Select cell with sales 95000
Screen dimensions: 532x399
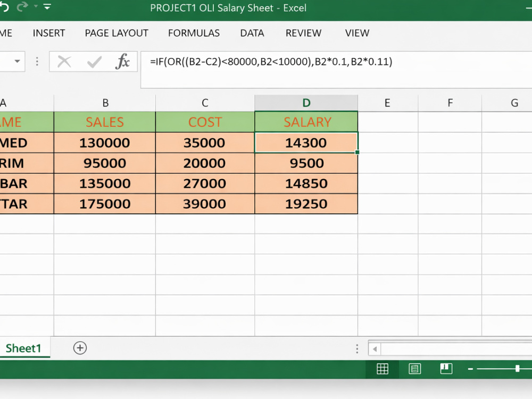[105, 163]
